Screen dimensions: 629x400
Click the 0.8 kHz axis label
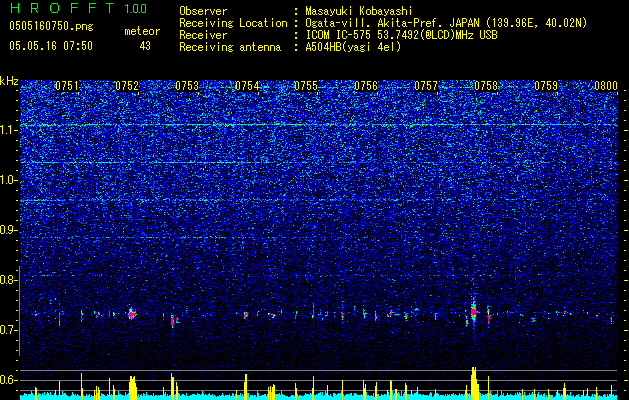[x=8, y=280]
